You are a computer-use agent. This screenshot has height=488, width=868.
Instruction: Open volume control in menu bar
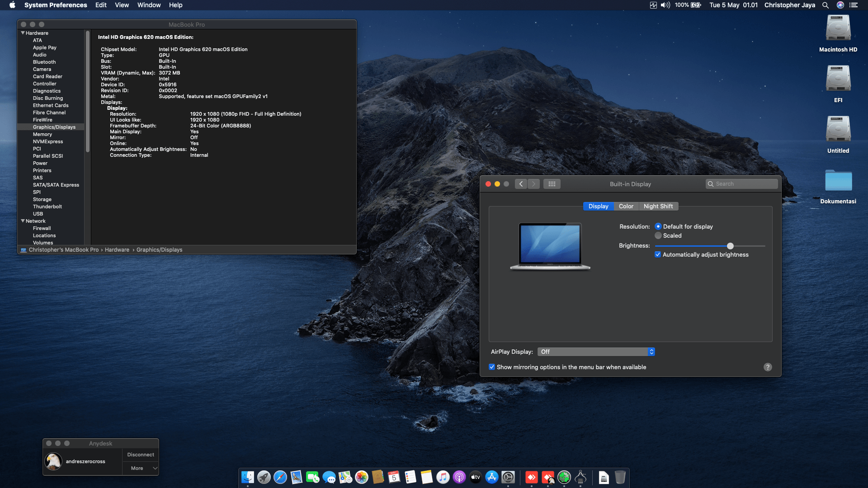tap(665, 5)
